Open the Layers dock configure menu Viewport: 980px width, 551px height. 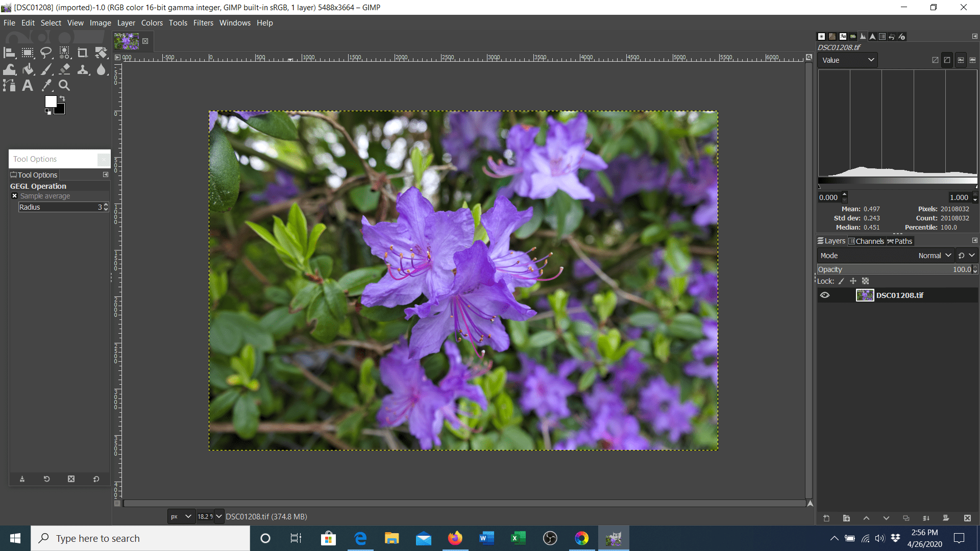pyautogui.click(x=974, y=240)
